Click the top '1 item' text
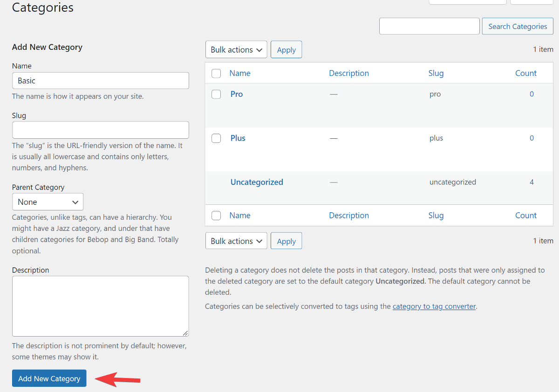This screenshot has height=392, width=559. click(543, 49)
